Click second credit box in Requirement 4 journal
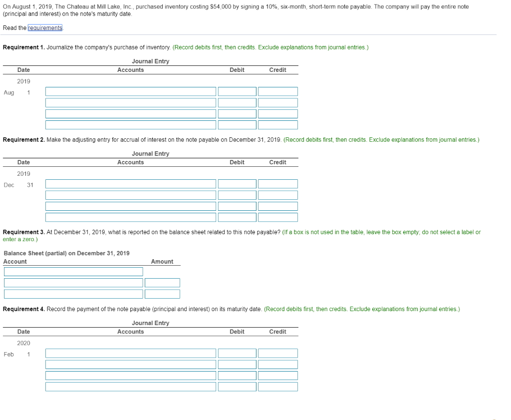511x420 pixels. click(x=278, y=364)
